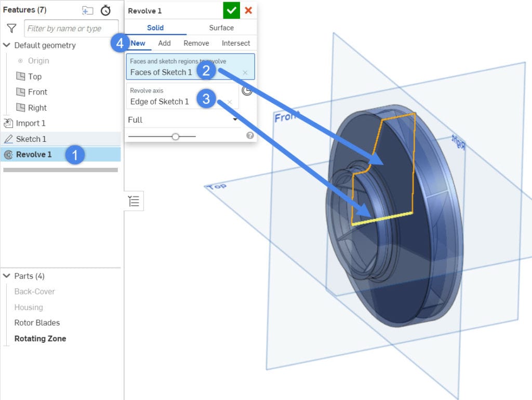The image size is (532, 400).
Task: Click the create folder icon above the features list
Action: pos(87,10)
